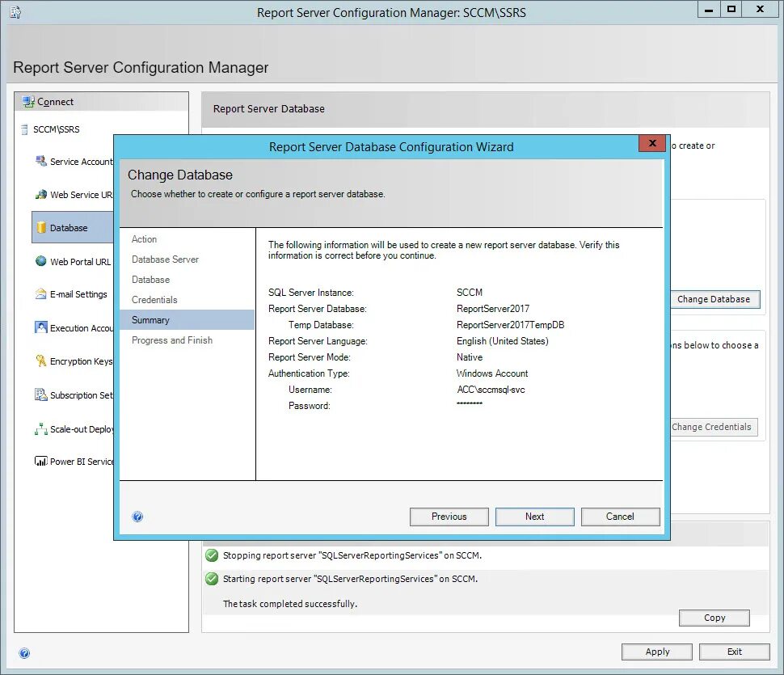
Task: Click the masked password value
Action: coord(469,403)
